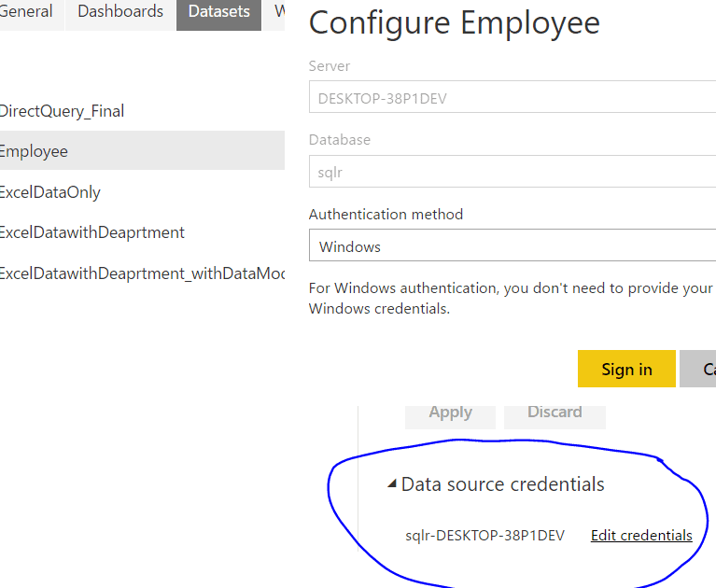Click the Server field showing DESKTOP-38P1DEV
The height and width of the screenshot is (588, 716).
tap(512, 98)
